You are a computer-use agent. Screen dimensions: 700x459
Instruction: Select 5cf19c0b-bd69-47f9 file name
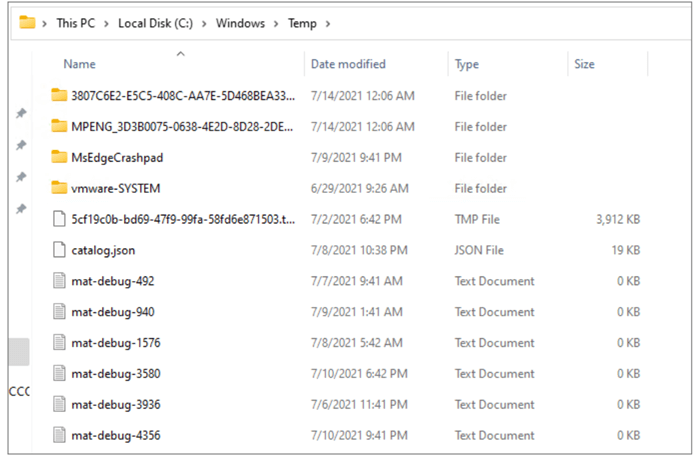pyautogui.click(x=183, y=219)
